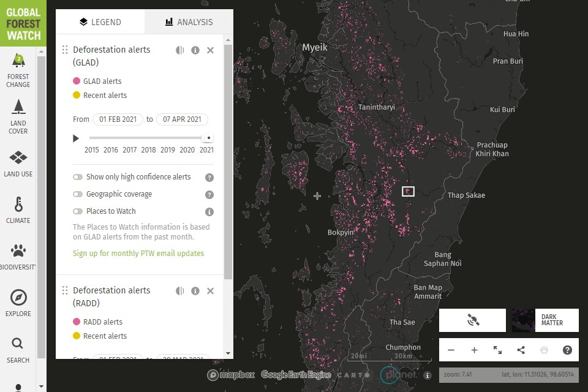Click the legend panel scrollbar
588x392 pixels.
coord(228,162)
